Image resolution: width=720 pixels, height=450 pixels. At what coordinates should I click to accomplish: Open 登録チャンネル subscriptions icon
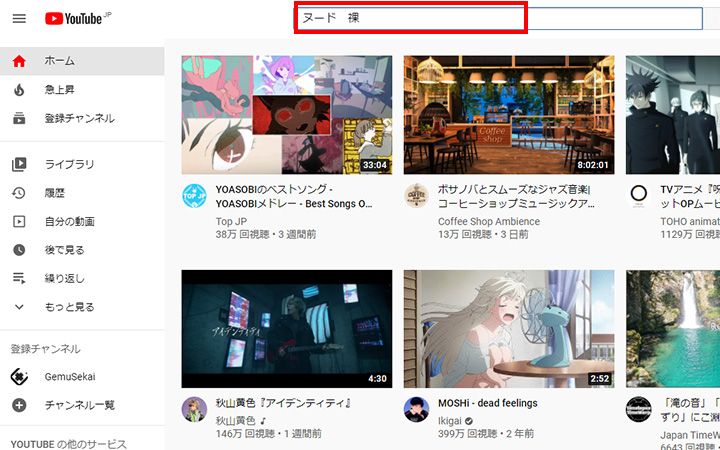click(x=19, y=118)
